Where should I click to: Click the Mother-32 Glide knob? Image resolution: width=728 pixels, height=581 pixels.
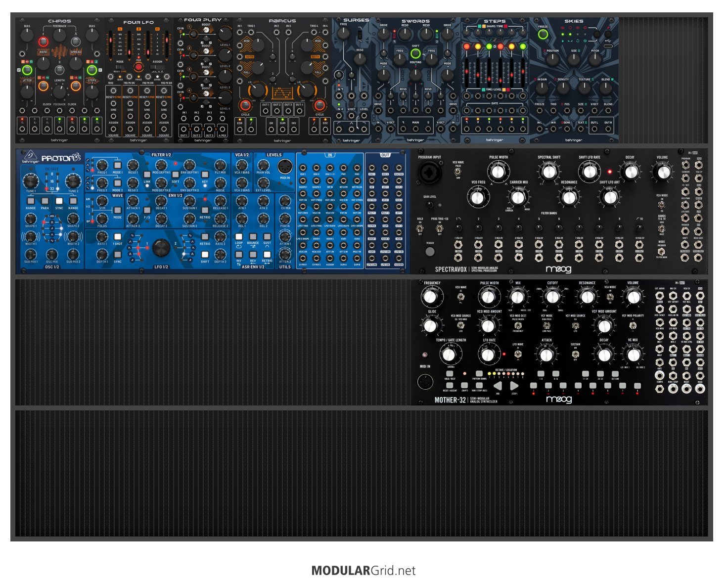pos(430,326)
